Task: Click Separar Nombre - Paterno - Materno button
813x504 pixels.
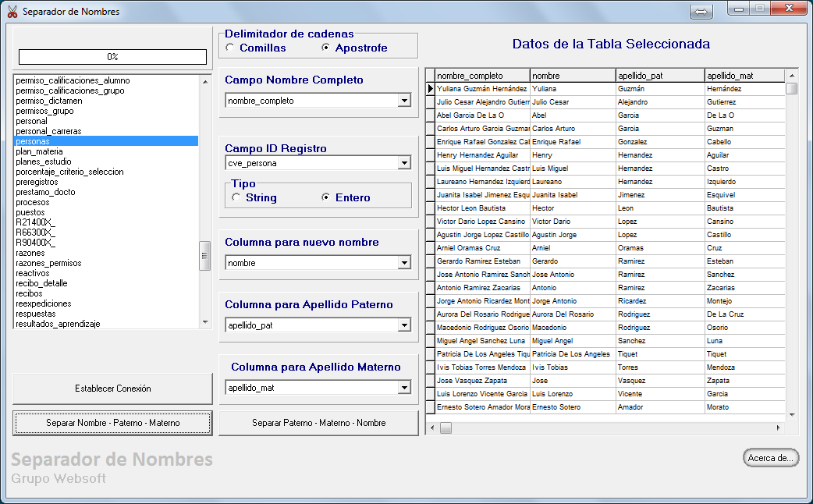Action: pos(112,423)
